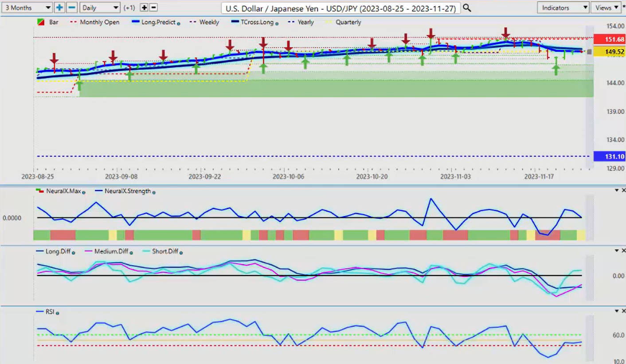The height and width of the screenshot is (364, 626).
Task: Click the 129.00 price axis value
Action: pos(616,168)
